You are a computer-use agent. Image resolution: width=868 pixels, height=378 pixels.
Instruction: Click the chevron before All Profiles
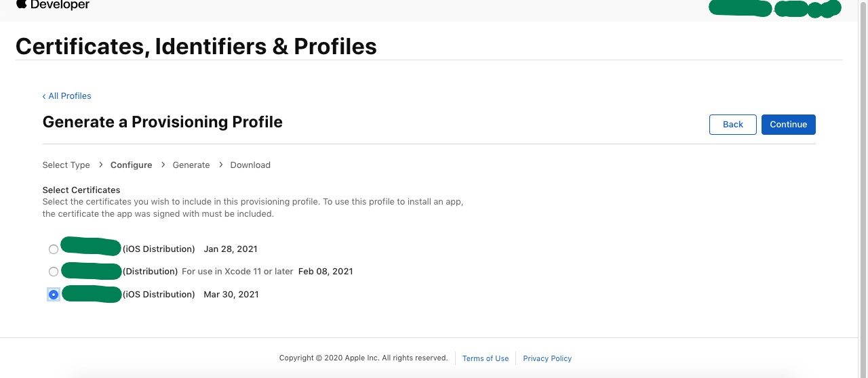click(44, 96)
